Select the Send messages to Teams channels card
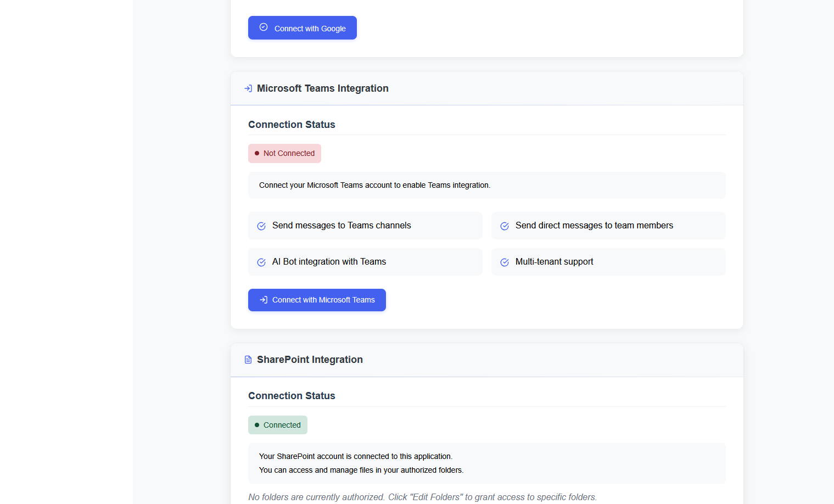 365,225
